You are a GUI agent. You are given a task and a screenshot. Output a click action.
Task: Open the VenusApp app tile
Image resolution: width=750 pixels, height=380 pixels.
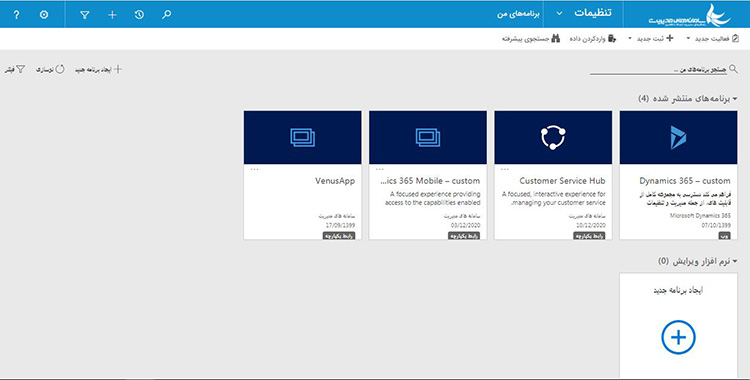(302, 175)
